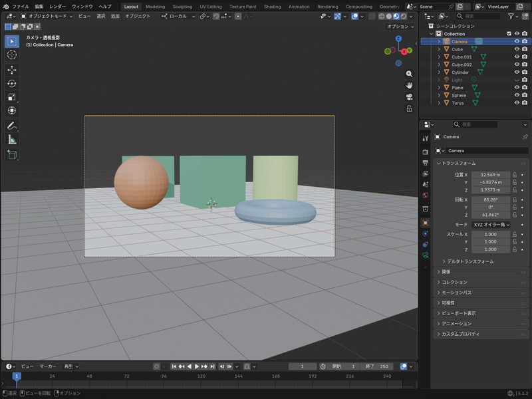Click the 回転 Z value 61.862°
Viewport: 532px width, 399px height.
pyautogui.click(x=491, y=215)
